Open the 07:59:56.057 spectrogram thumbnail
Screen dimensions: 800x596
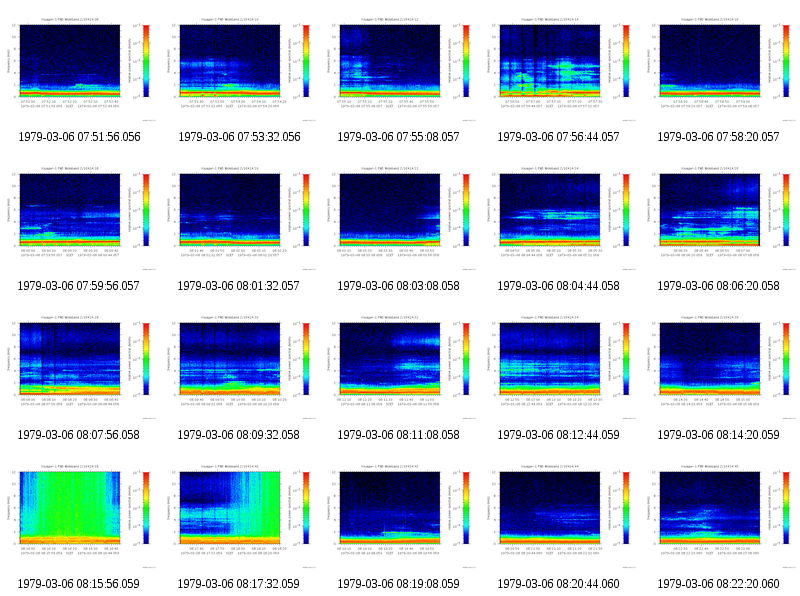coord(79,218)
